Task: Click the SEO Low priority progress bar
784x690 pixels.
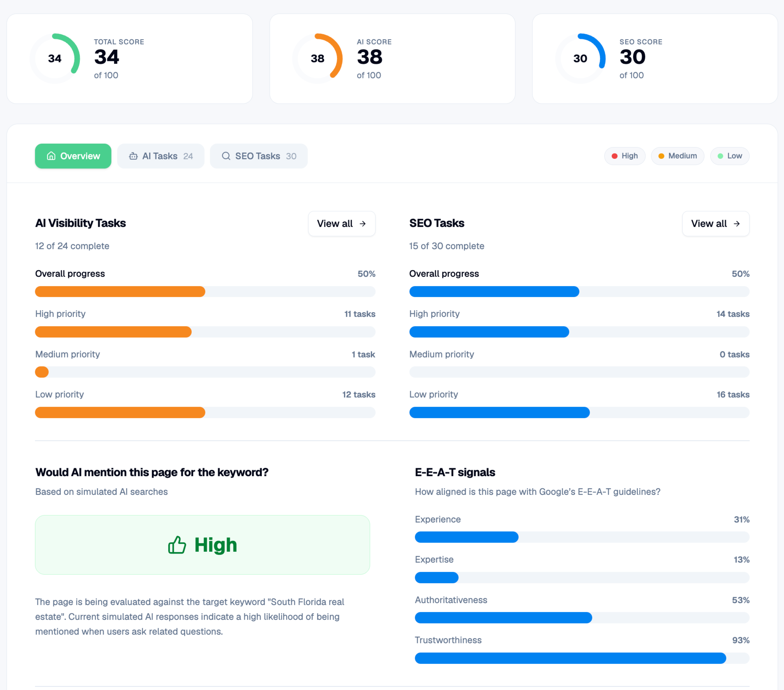Action: tap(579, 412)
